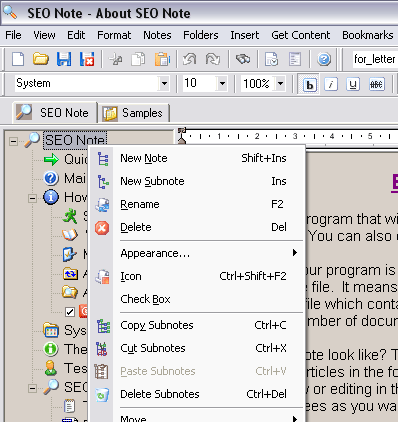Viewport: 398px width, 422px height.
Task: Switch to the SEO Note tab
Action: [x=55, y=112]
